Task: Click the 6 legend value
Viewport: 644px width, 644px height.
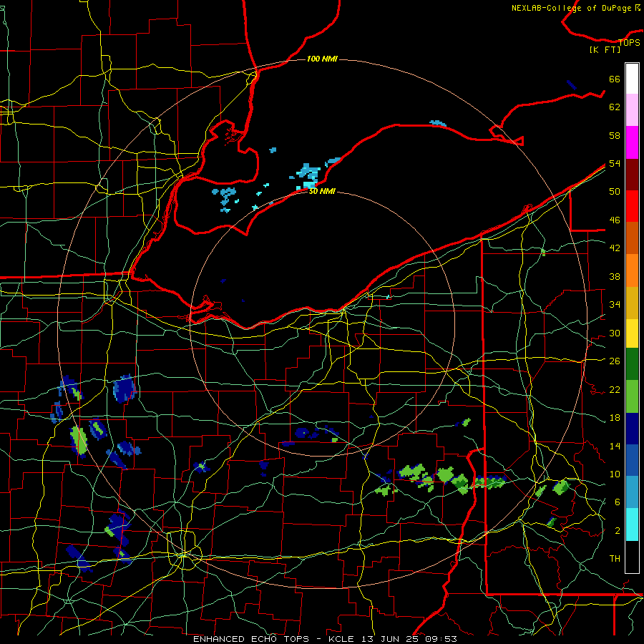Action: (x=618, y=502)
